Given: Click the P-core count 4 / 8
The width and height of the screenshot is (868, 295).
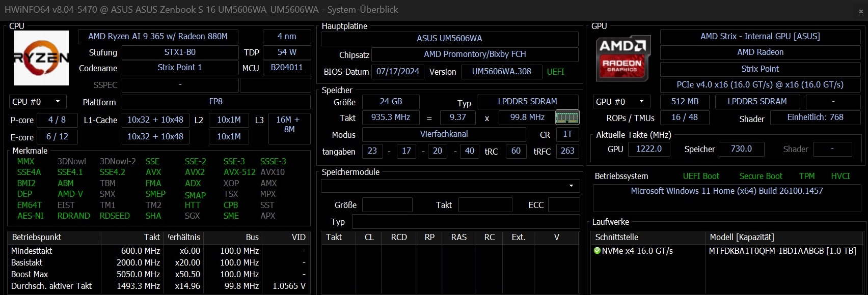Looking at the screenshot, I should 57,120.
